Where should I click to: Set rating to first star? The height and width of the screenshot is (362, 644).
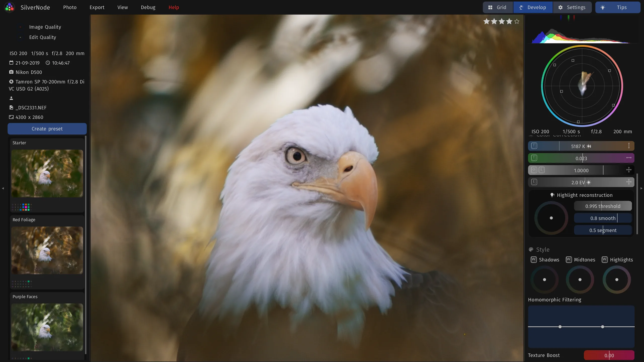487,21
